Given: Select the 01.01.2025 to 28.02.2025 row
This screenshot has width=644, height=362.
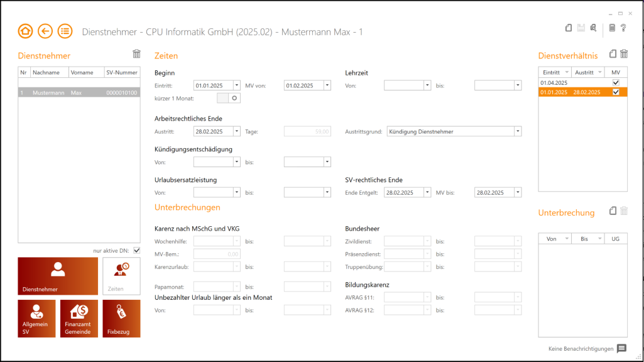Looking at the screenshot, I should pyautogui.click(x=583, y=92).
